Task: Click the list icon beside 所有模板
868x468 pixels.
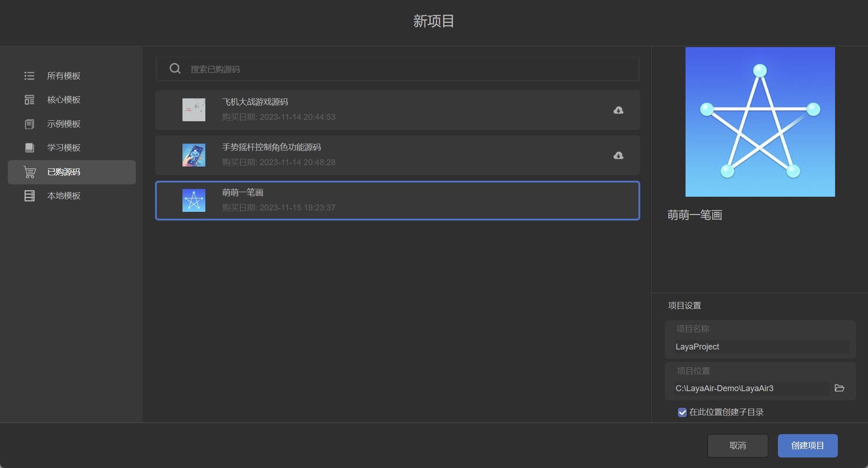Action: [x=29, y=76]
